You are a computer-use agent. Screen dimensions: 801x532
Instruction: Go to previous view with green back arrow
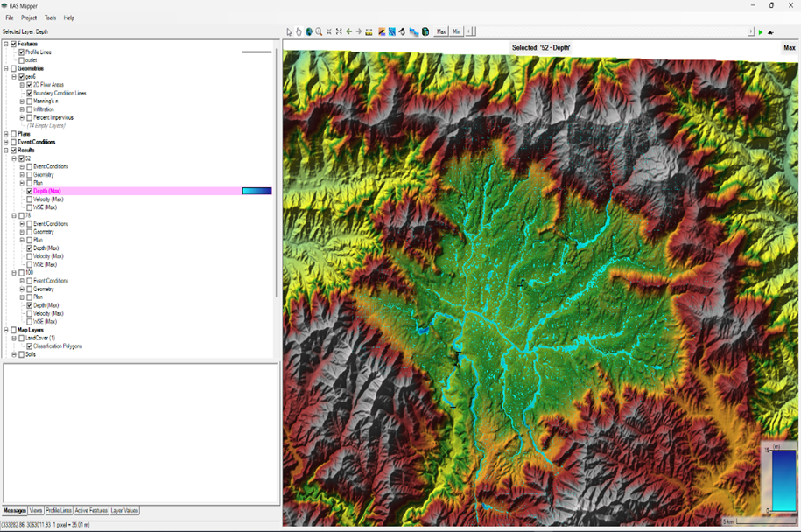click(348, 31)
